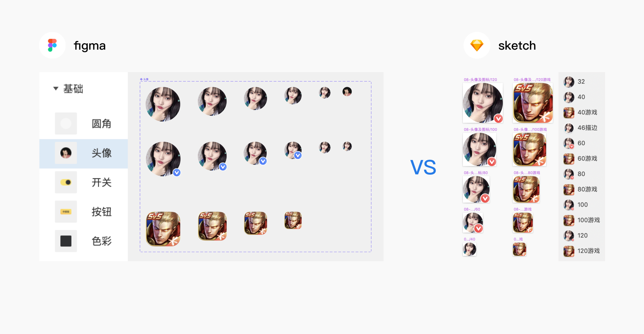
Task: Select the largest circular avatar in the top row
Action: [x=163, y=104]
